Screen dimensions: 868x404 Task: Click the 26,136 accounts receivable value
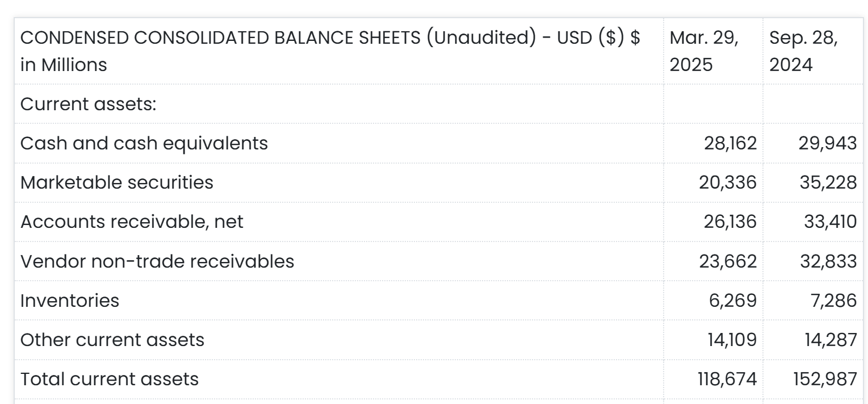tap(729, 222)
